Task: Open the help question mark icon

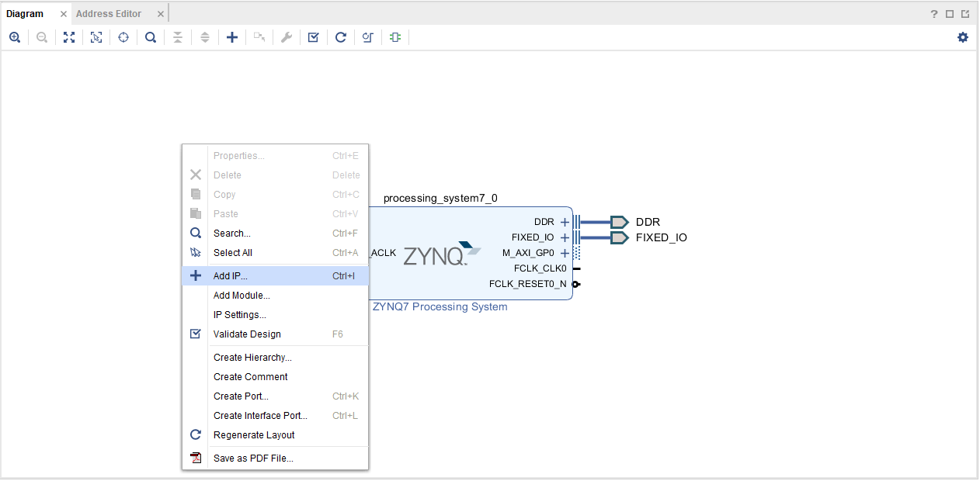Action: point(934,14)
